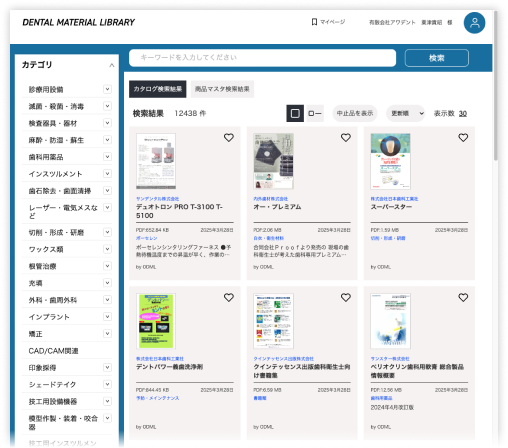Expand the 麻酔・防湿・蘇生 category
This screenshot has height=448, width=508.
click(x=107, y=140)
